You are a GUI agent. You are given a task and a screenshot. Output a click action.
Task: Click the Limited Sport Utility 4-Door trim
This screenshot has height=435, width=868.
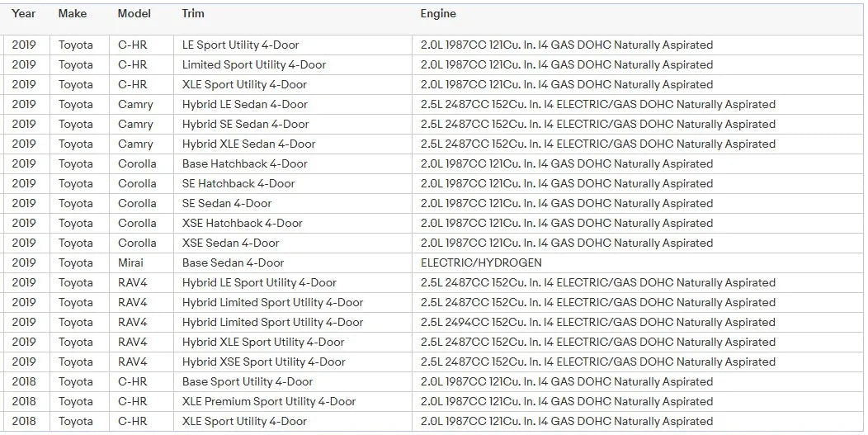click(x=254, y=65)
